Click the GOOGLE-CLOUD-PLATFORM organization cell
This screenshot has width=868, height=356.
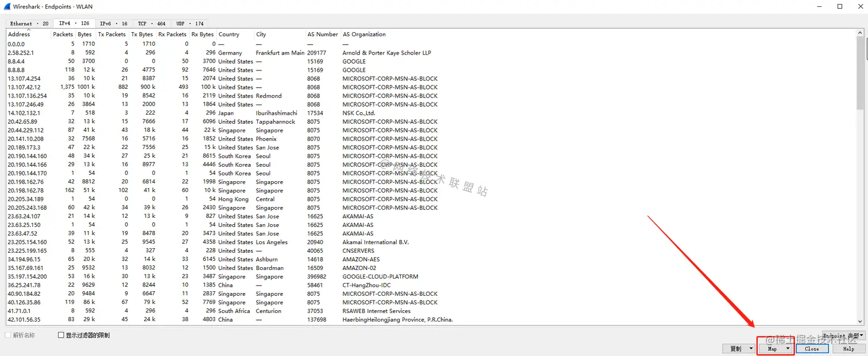381,276
